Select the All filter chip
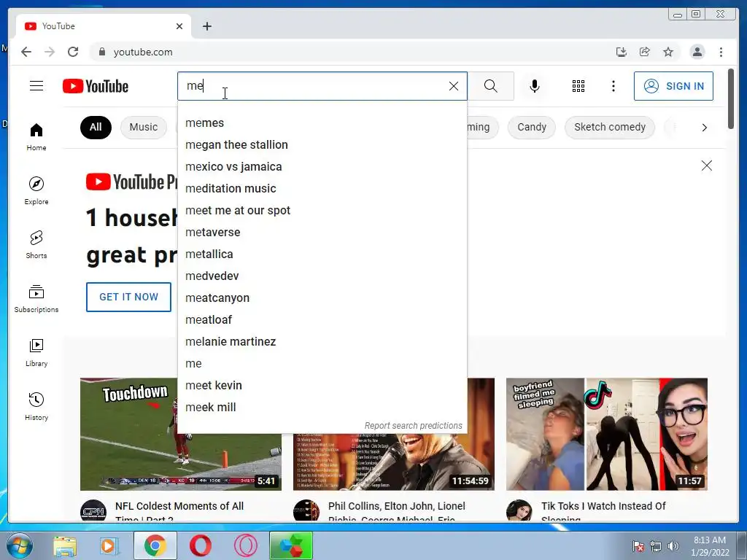Viewport: 747px width, 560px height. [x=96, y=127]
